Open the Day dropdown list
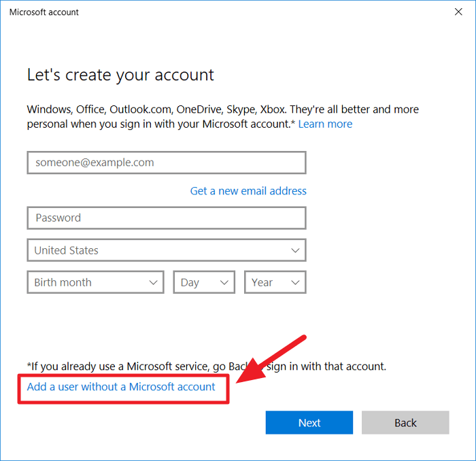 click(204, 283)
